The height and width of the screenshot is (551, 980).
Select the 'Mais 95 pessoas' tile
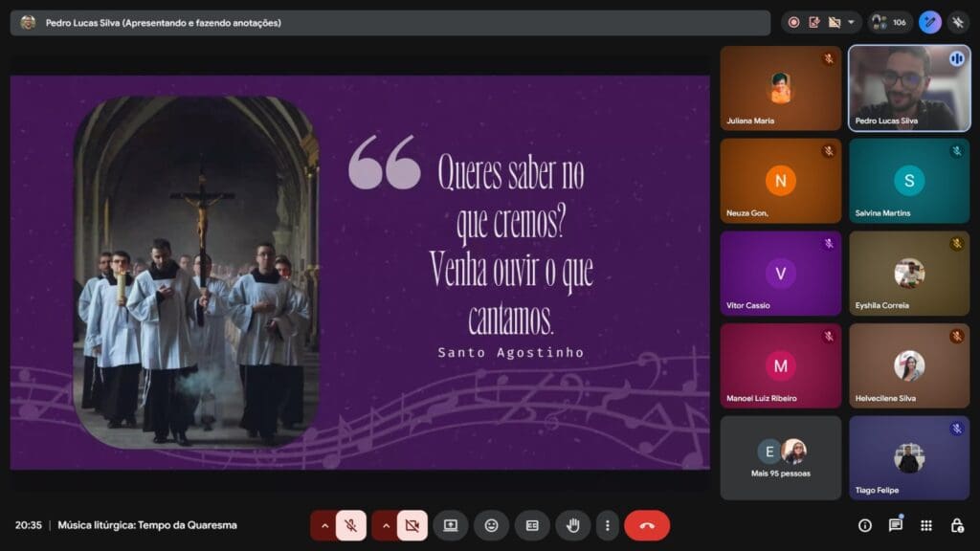click(x=780, y=457)
